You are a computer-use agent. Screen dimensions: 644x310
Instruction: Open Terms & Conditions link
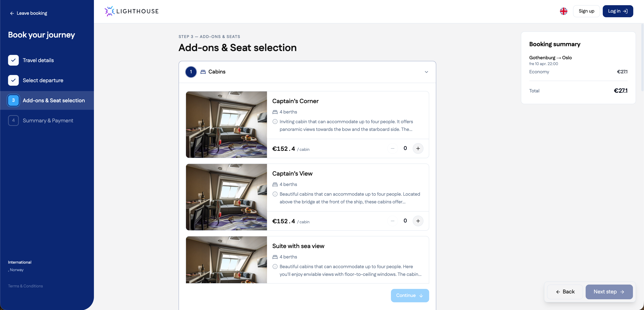pos(25,286)
